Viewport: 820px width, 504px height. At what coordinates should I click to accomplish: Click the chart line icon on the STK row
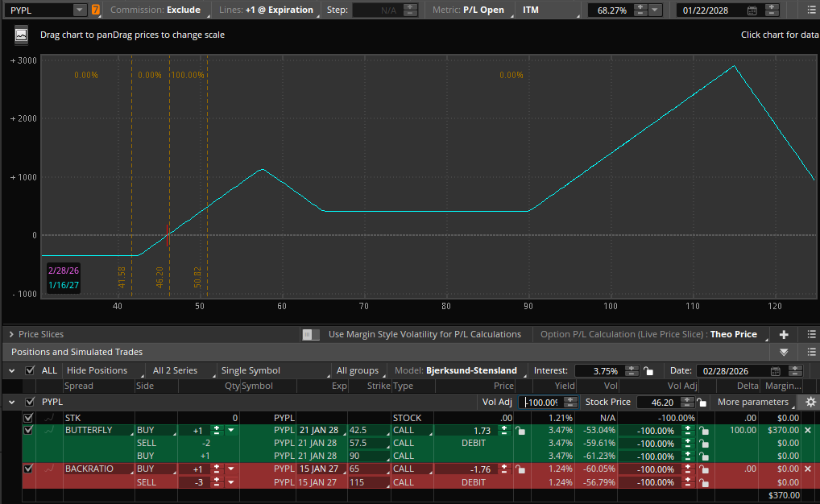pos(49,418)
